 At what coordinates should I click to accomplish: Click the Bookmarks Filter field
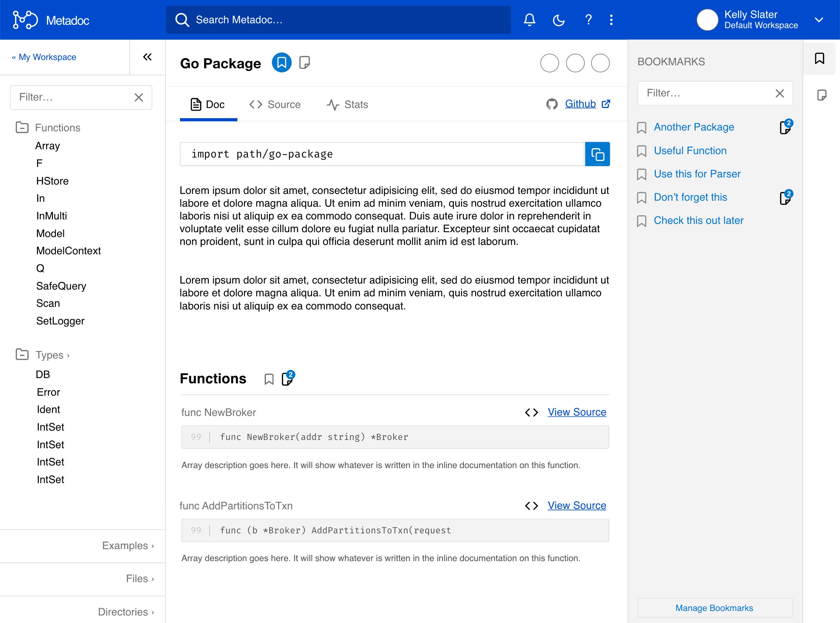(x=715, y=93)
